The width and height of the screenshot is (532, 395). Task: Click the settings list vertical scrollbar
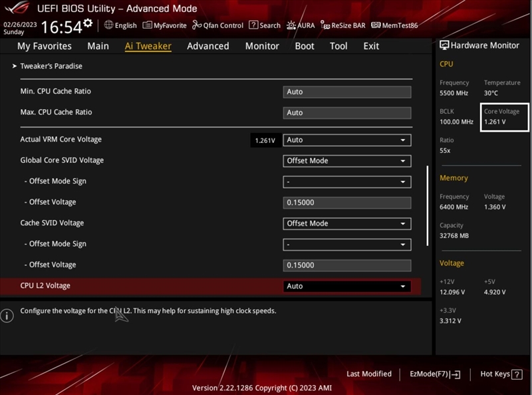tap(427, 205)
